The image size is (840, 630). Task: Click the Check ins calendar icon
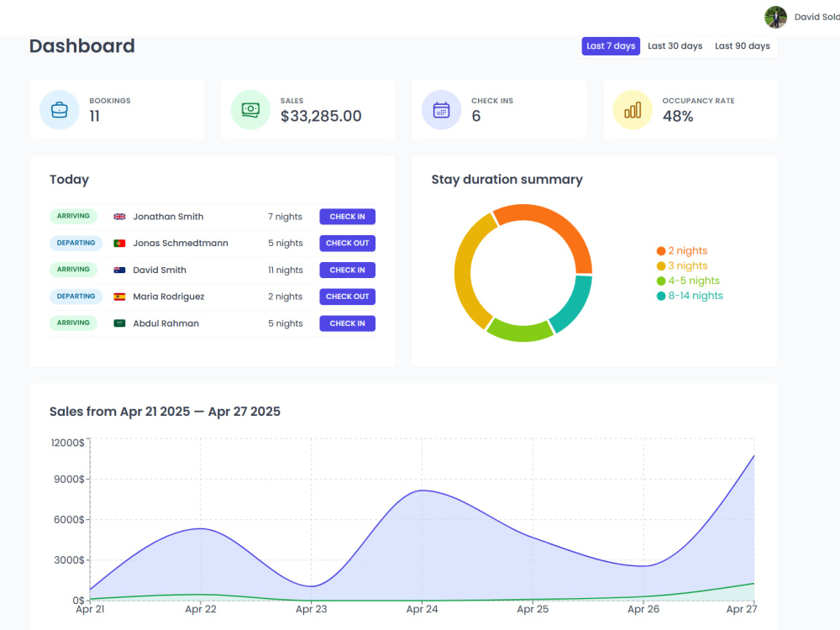442,110
